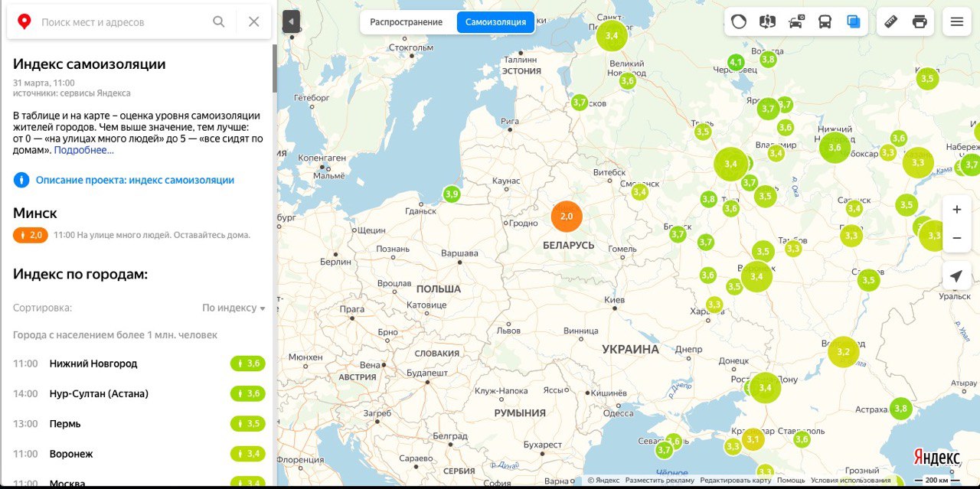The height and width of the screenshot is (489, 980).
Task: Select the ruler measuring tool
Action: coord(890,21)
